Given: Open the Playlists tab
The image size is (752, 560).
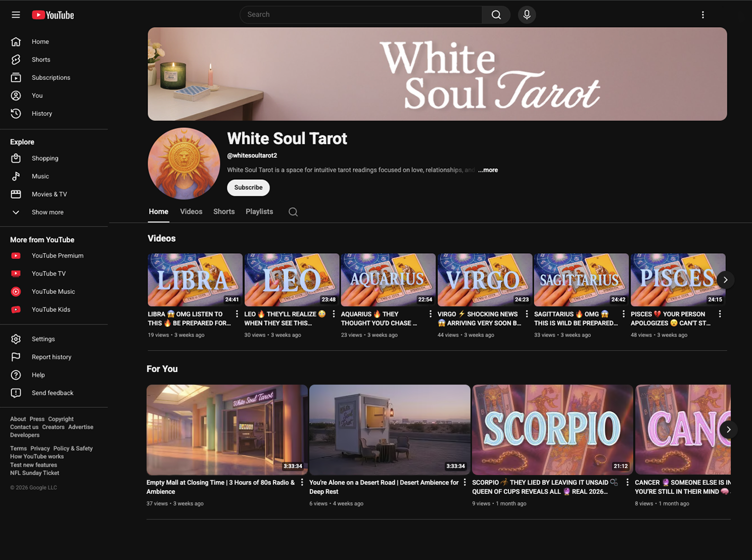Looking at the screenshot, I should coord(259,211).
